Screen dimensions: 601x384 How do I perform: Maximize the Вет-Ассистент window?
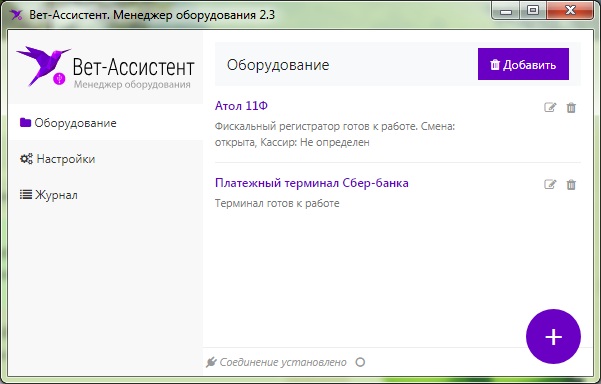point(533,10)
